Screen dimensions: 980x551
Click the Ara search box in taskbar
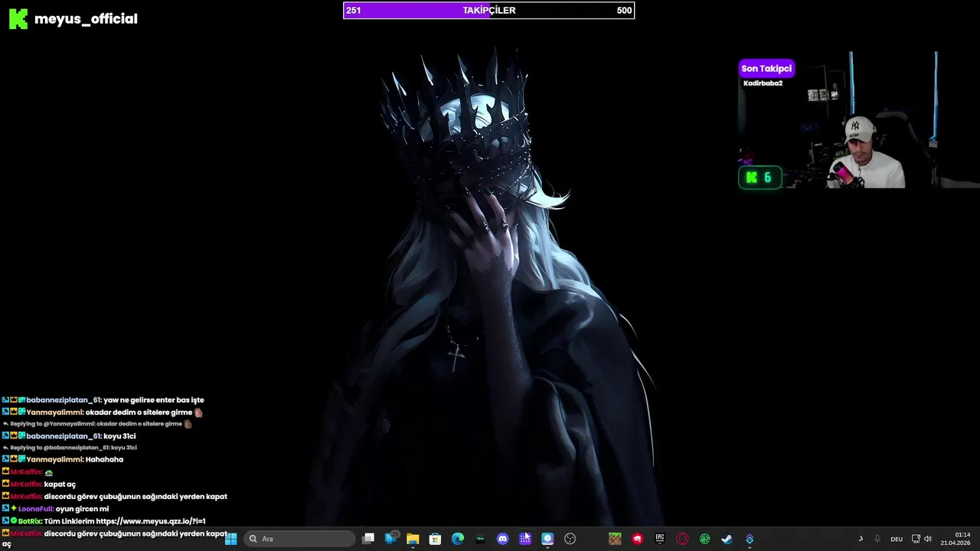pos(300,539)
